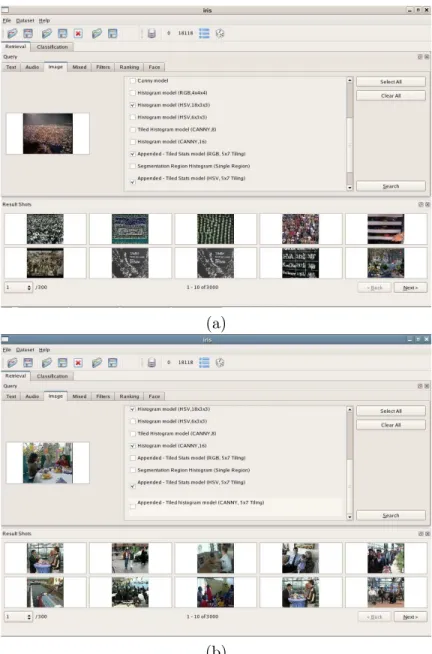Check Segmentation Region Histogram in top window
The width and height of the screenshot is (432, 654).
point(133,166)
